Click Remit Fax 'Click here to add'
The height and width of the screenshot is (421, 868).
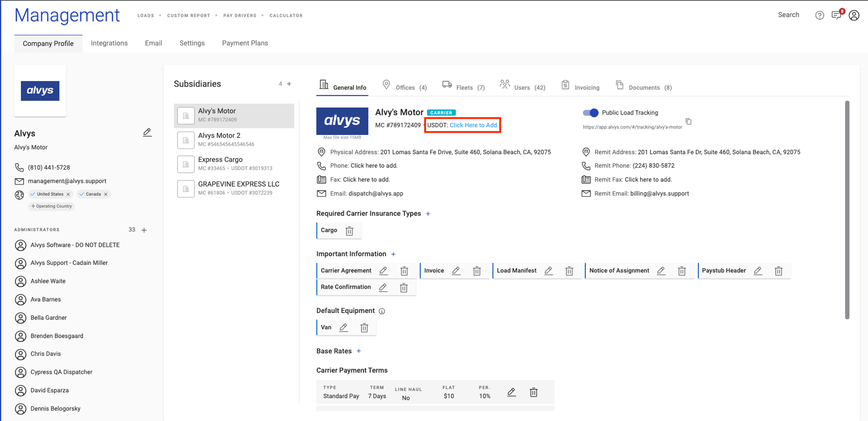click(648, 179)
